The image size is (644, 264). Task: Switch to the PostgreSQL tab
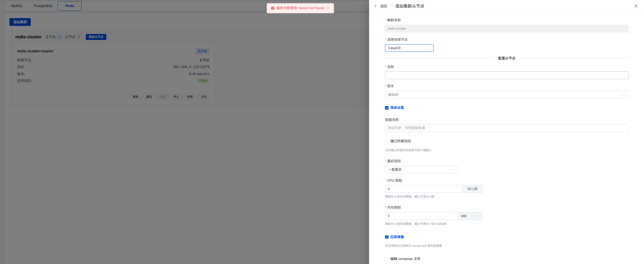(x=43, y=6)
